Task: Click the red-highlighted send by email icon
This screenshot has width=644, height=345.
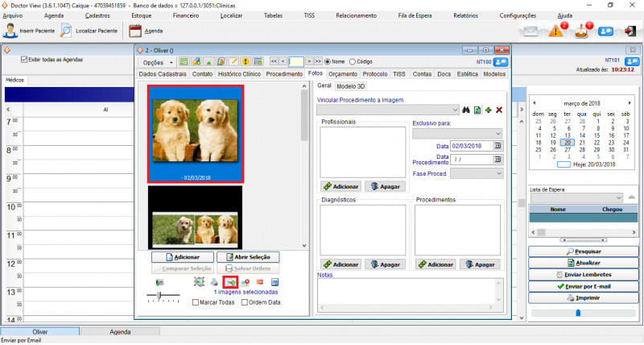Action: tap(230, 281)
